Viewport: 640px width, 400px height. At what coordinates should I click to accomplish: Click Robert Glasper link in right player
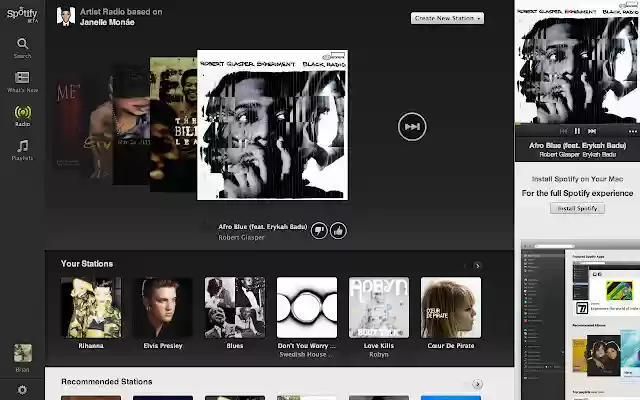pos(560,155)
